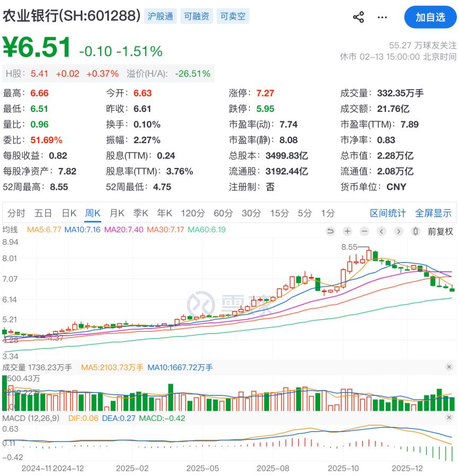This screenshot has width=459, height=476.
Task: Click the share icon
Action: pyautogui.click(x=358, y=17)
